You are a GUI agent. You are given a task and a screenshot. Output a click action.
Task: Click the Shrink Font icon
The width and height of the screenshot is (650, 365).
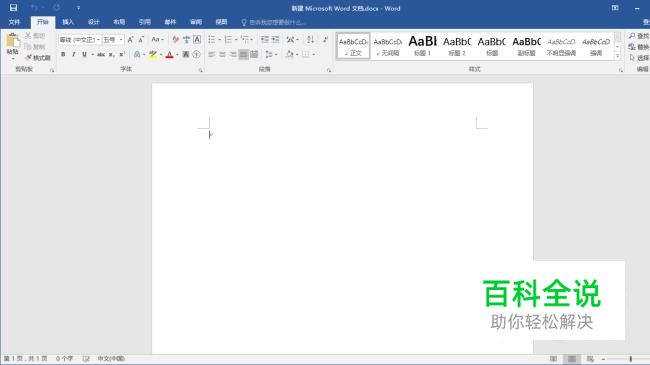(141, 39)
